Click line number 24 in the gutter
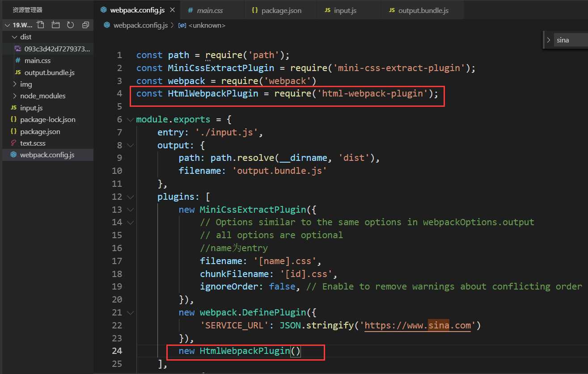The width and height of the screenshot is (588, 374). pos(117,351)
